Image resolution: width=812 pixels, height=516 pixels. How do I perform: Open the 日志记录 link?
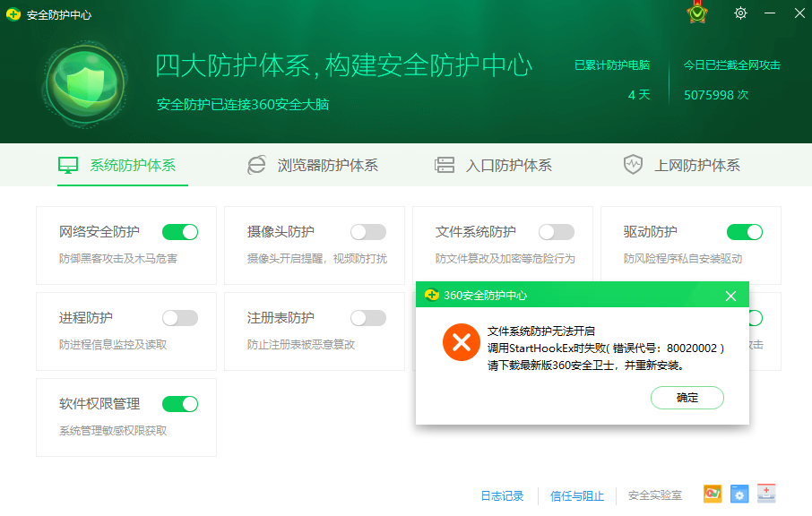(x=502, y=495)
